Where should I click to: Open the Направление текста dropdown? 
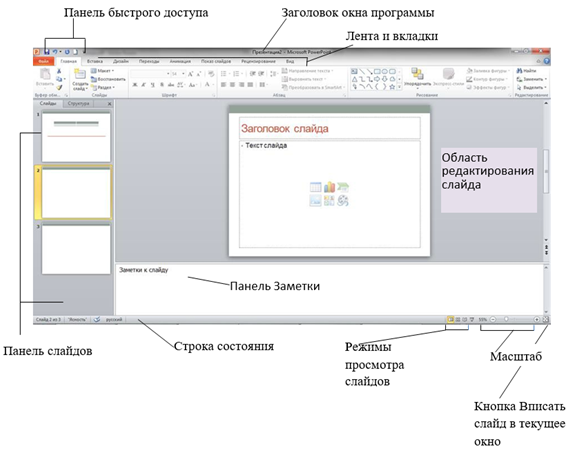click(x=308, y=71)
